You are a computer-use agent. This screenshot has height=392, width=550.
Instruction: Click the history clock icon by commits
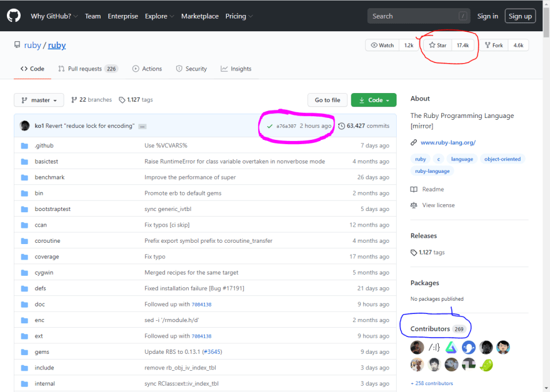click(341, 125)
